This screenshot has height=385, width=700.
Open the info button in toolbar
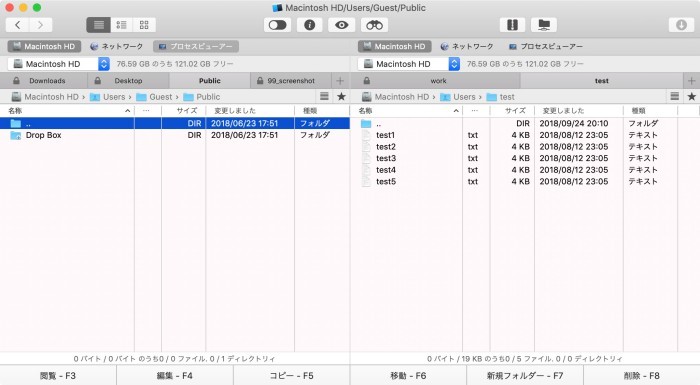pos(309,25)
